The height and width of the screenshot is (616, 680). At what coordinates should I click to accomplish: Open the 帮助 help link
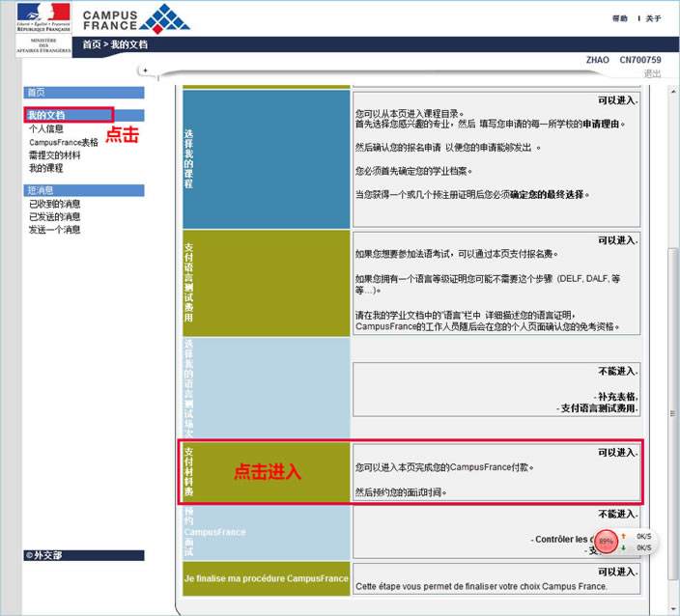tap(620, 18)
